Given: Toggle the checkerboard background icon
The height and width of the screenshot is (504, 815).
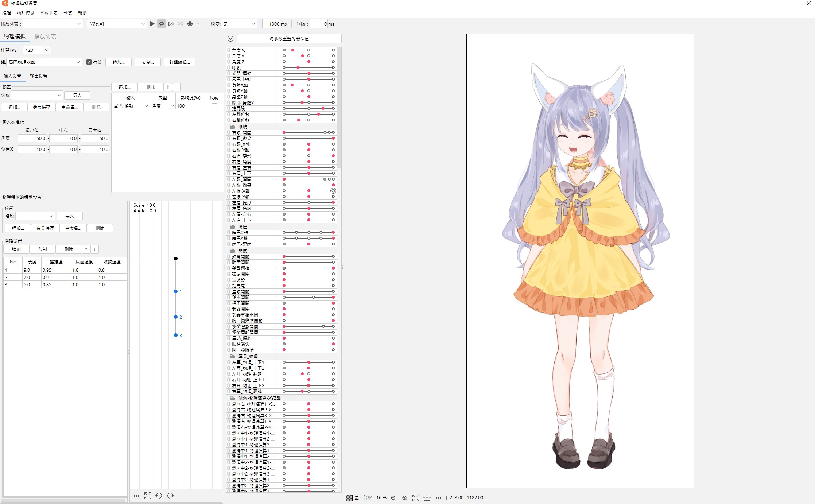Looking at the screenshot, I should 349,498.
